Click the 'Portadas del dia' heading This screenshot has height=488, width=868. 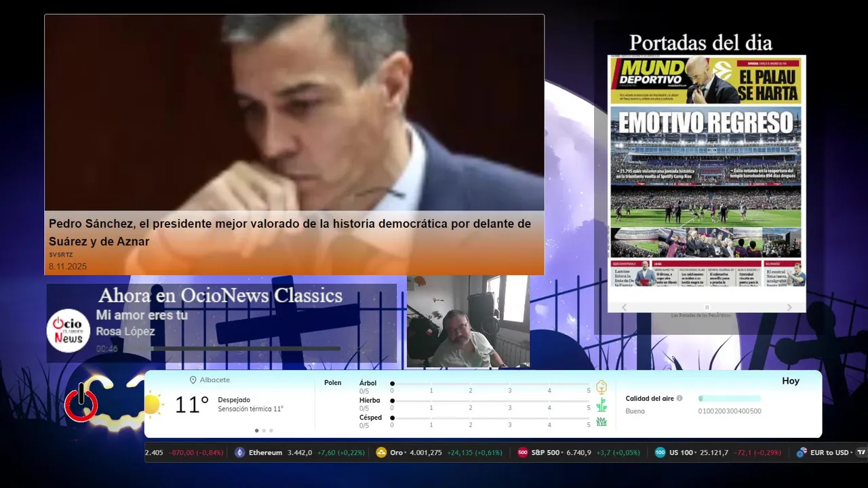pos(701,43)
